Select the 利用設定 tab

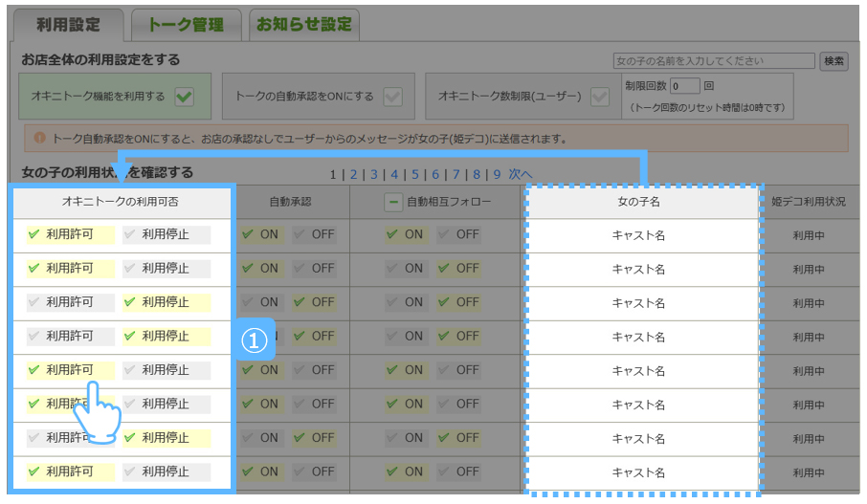point(68,25)
